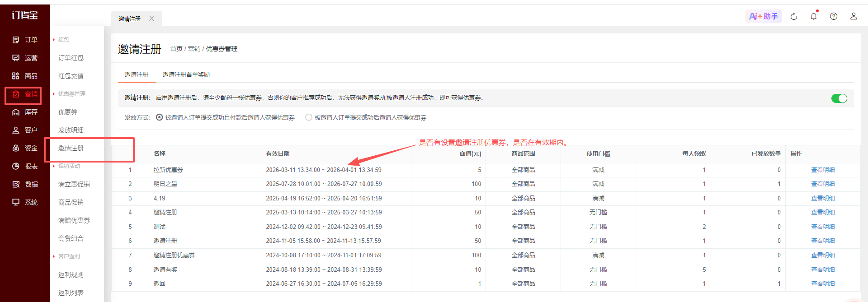The width and height of the screenshot is (868, 302).
Task: Switch to 邀请注册首单奖励 tab
Action: (186, 74)
